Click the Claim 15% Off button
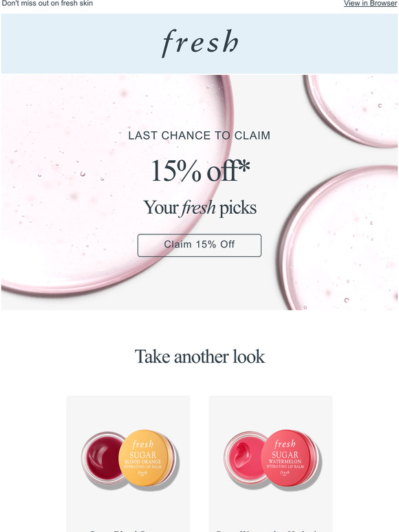 (x=199, y=245)
